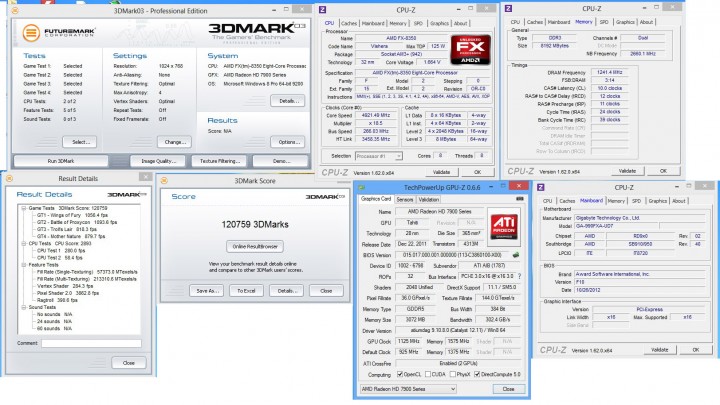The image size is (720, 405).
Task: Click Details... in 3DMark Score window
Action: (x=287, y=291)
